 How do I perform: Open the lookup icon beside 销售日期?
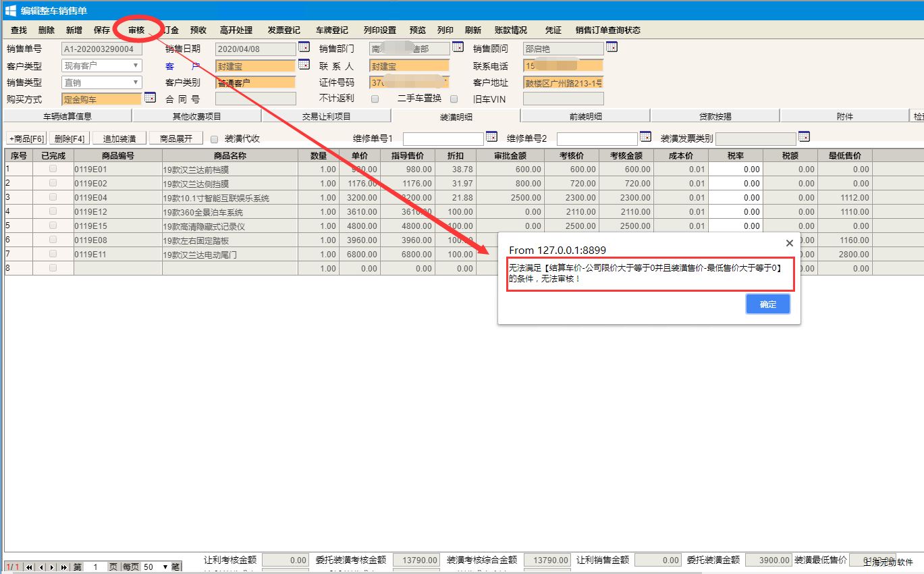pyautogui.click(x=304, y=47)
